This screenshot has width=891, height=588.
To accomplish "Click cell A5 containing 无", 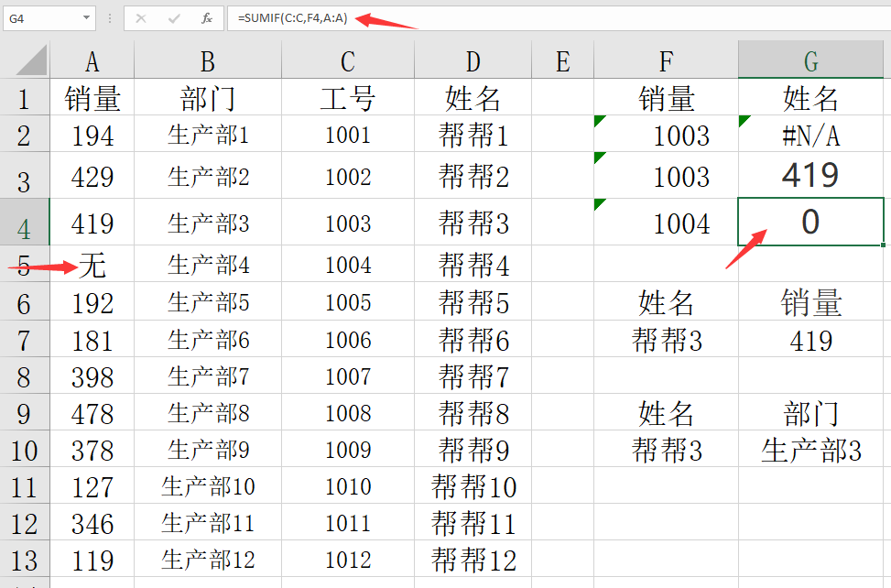I will click(92, 264).
